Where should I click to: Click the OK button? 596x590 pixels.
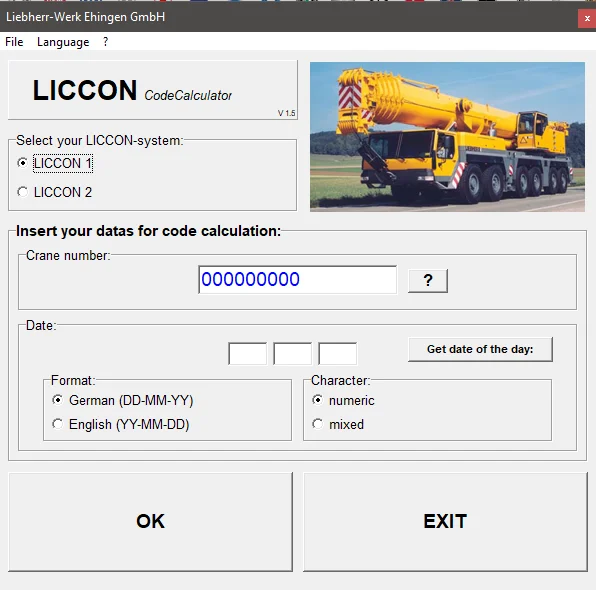(x=151, y=522)
